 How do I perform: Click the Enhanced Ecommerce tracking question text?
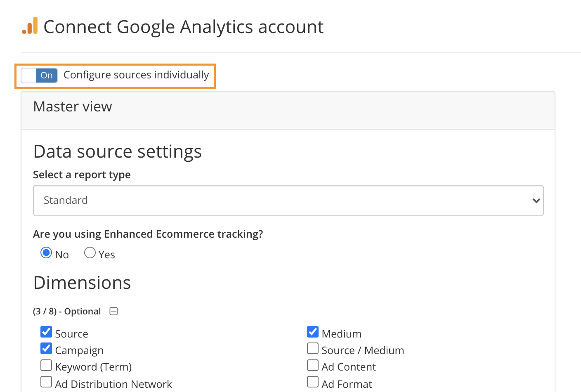click(x=148, y=234)
